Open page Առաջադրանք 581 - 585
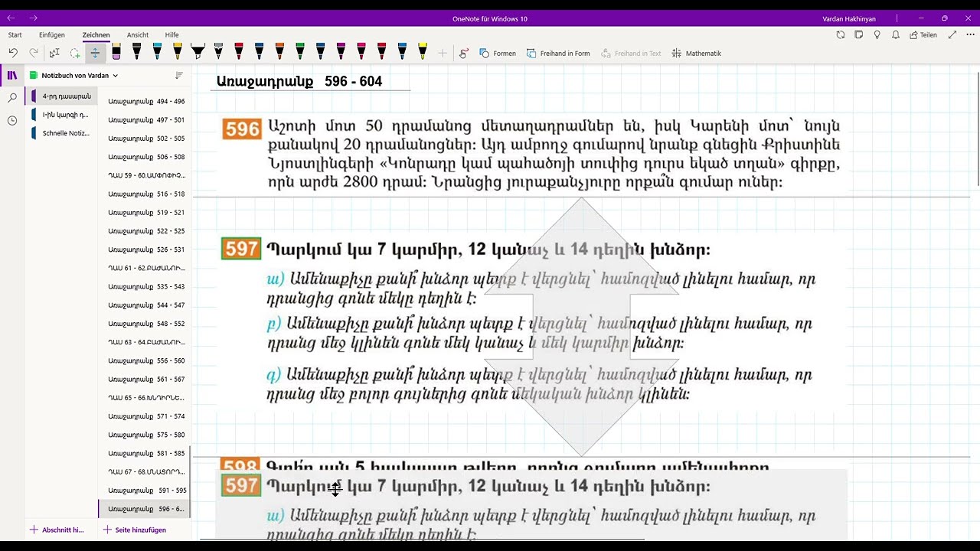This screenshot has width=980, height=551. 145,453
